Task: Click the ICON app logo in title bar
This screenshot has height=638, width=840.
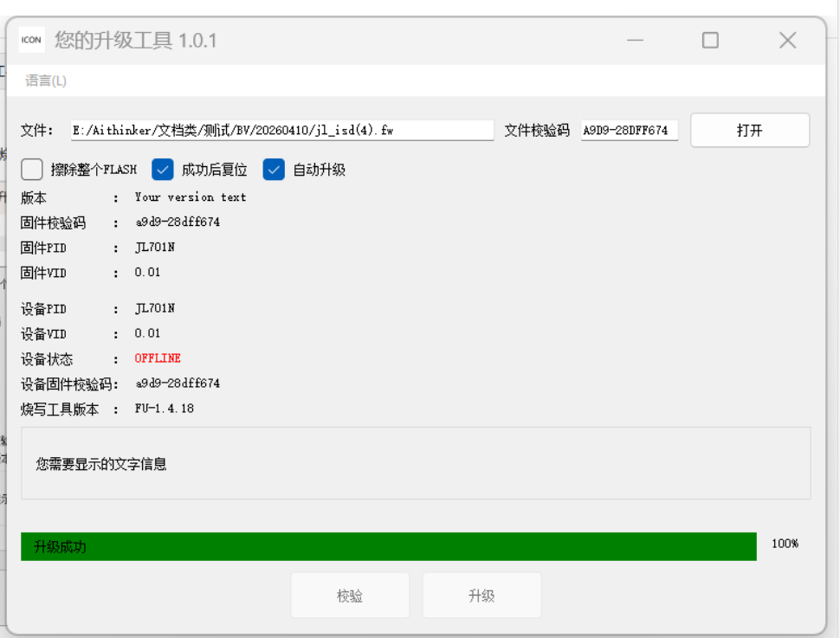Action: tap(31, 40)
